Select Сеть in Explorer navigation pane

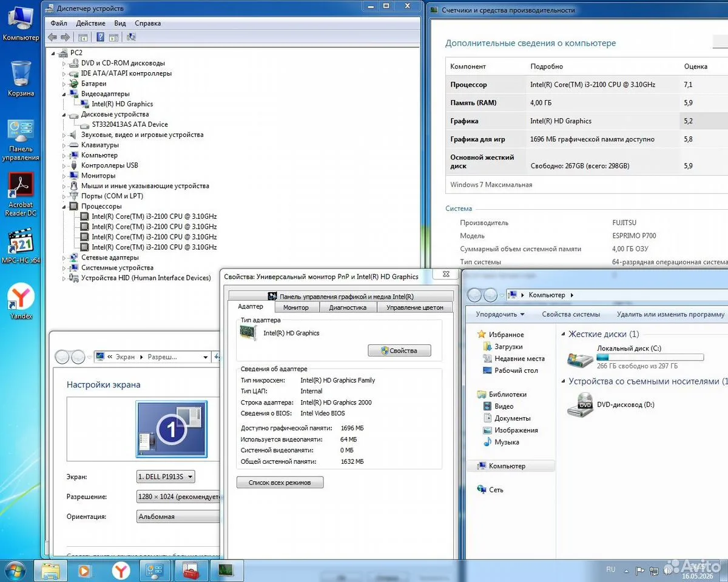pos(490,489)
